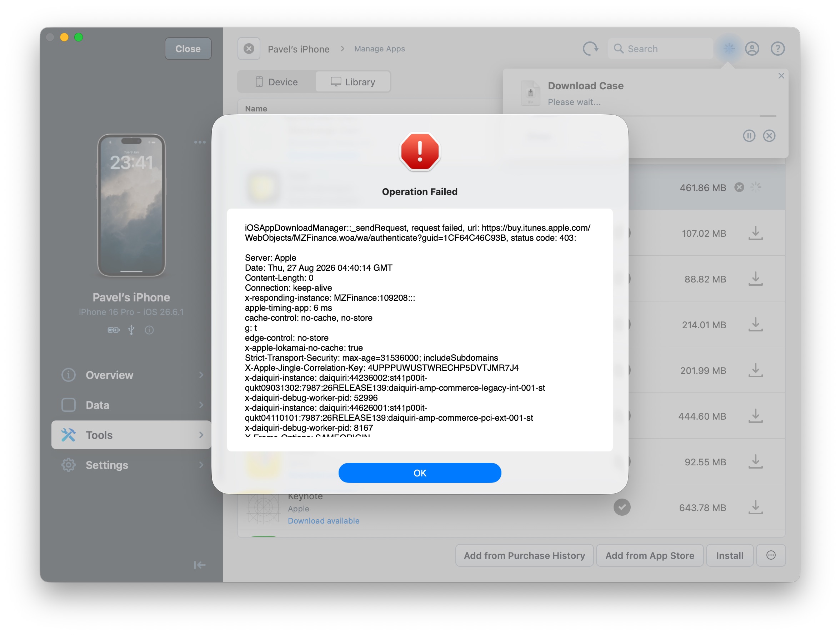Click Add from Purchase History

pyautogui.click(x=524, y=556)
